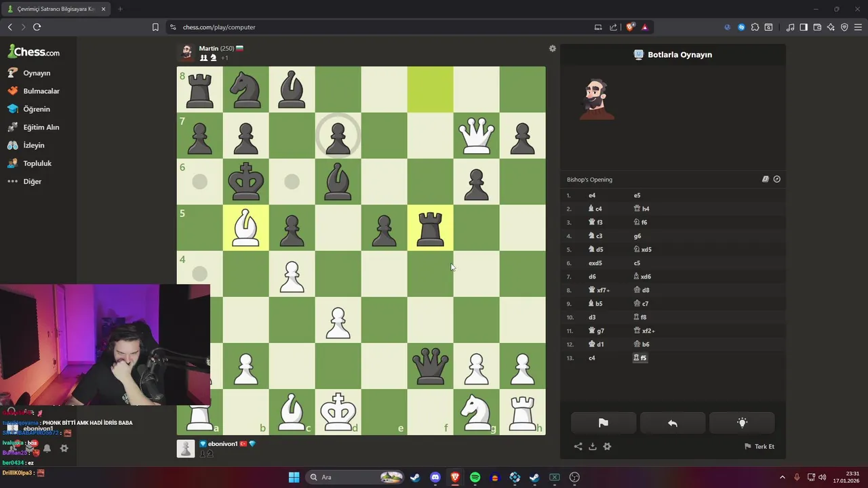
Task: Click the music note toolbar icon
Action: point(790,27)
